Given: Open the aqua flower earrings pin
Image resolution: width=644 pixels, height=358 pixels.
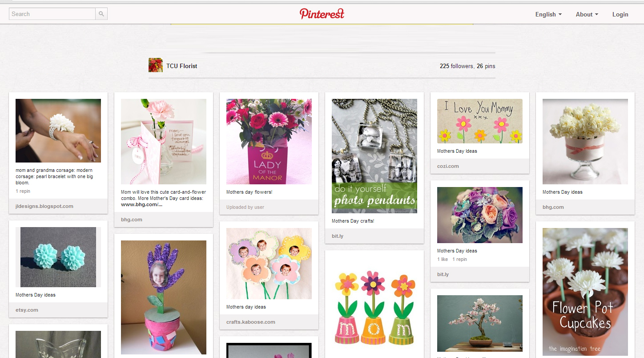Looking at the screenshot, I should [x=58, y=257].
